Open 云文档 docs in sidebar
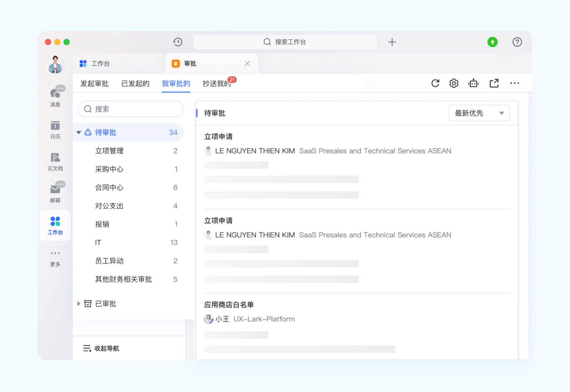Screen dimensions: 570x392 pos(55,161)
